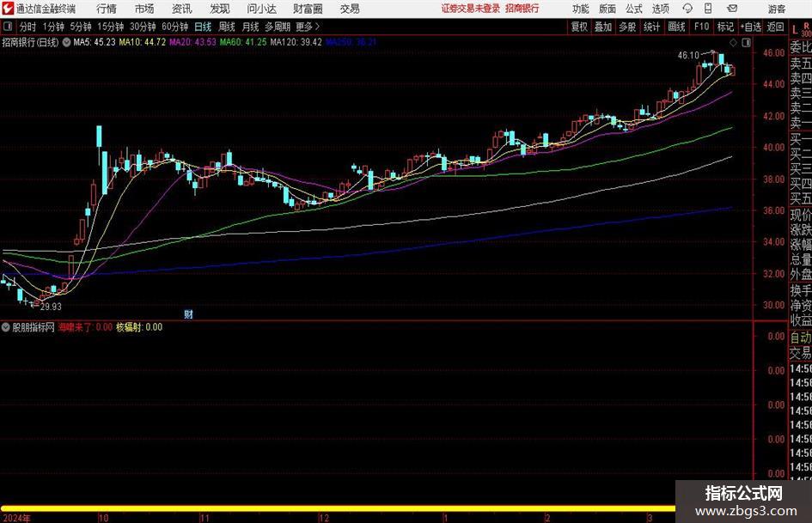This screenshot has width=812, height=523.
Task: Toggle the side panel icon near 46.00
Action: point(746,42)
